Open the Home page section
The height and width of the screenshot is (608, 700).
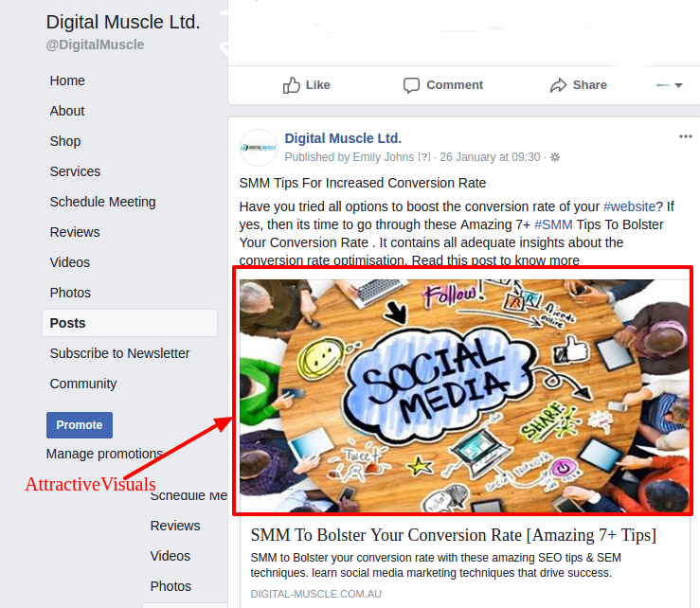(67, 80)
